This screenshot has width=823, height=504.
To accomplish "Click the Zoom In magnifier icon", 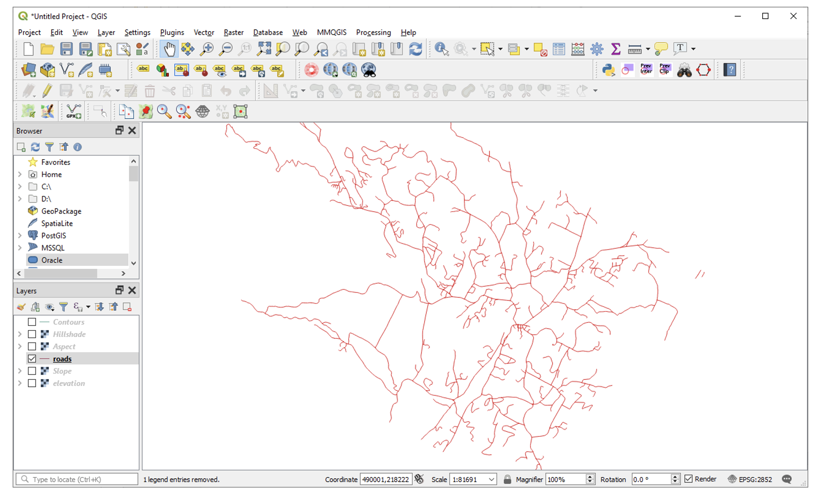I will pos(207,49).
